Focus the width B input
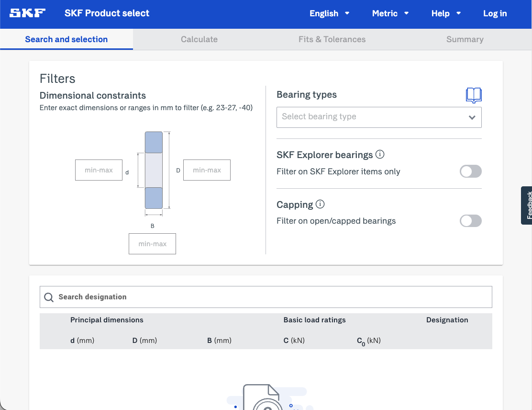The width and height of the screenshot is (532, 410). coord(152,244)
